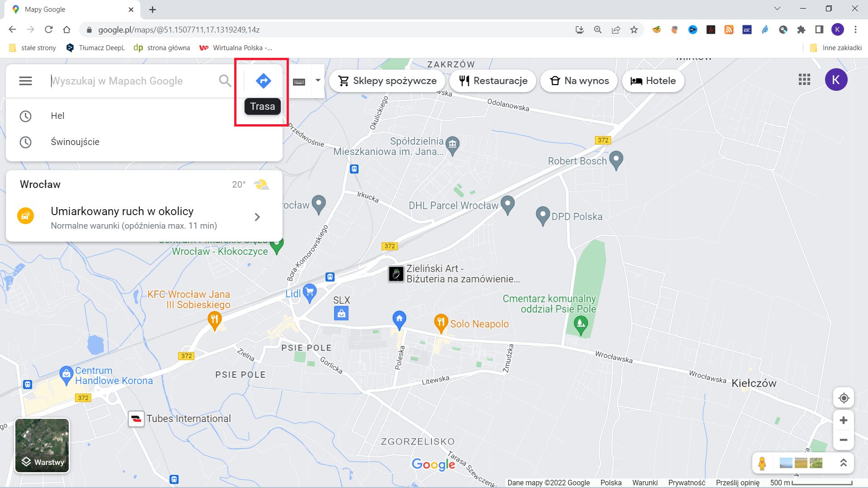
Task: Click the search magnifier icon
Action: point(225,81)
